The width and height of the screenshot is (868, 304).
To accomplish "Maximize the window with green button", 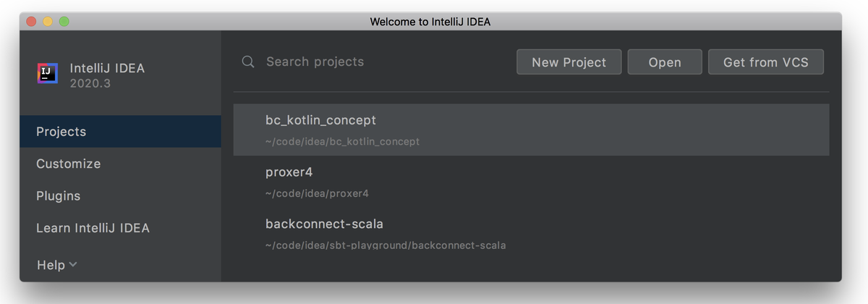I will click(64, 21).
